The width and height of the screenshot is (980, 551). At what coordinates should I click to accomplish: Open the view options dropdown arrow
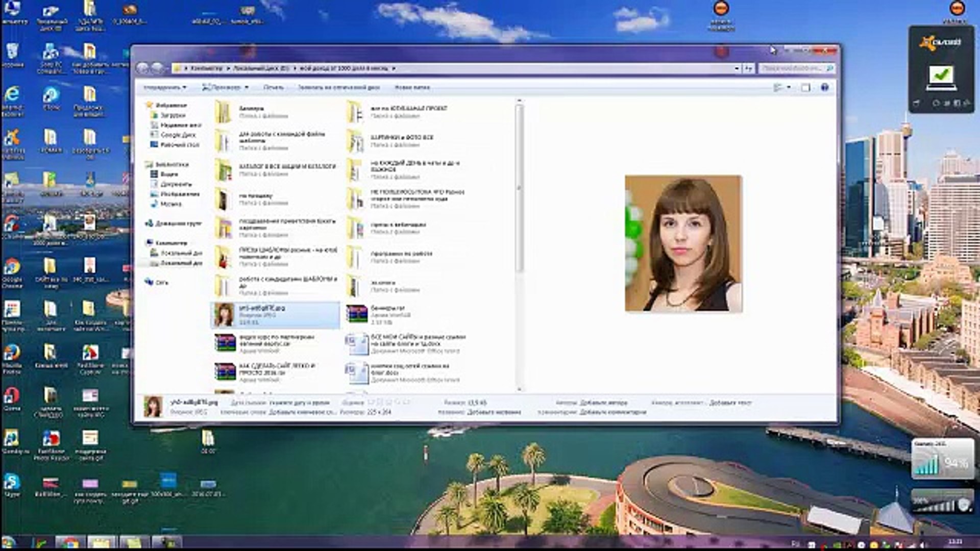tap(789, 87)
